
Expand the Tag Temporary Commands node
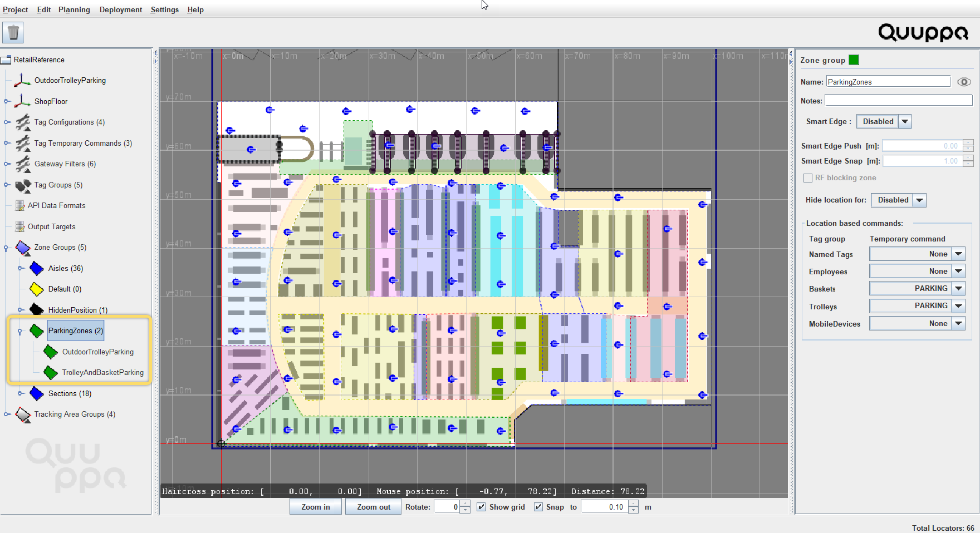(7, 143)
